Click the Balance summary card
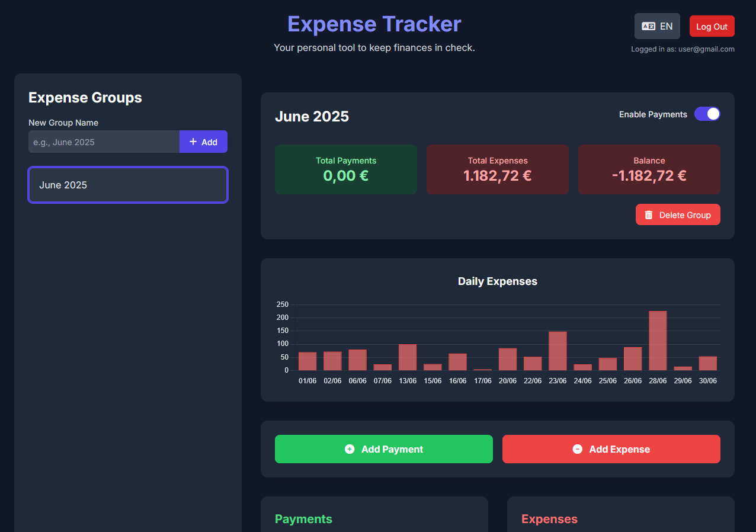The width and height of the screenshot is (756, 532). [649, 169]
